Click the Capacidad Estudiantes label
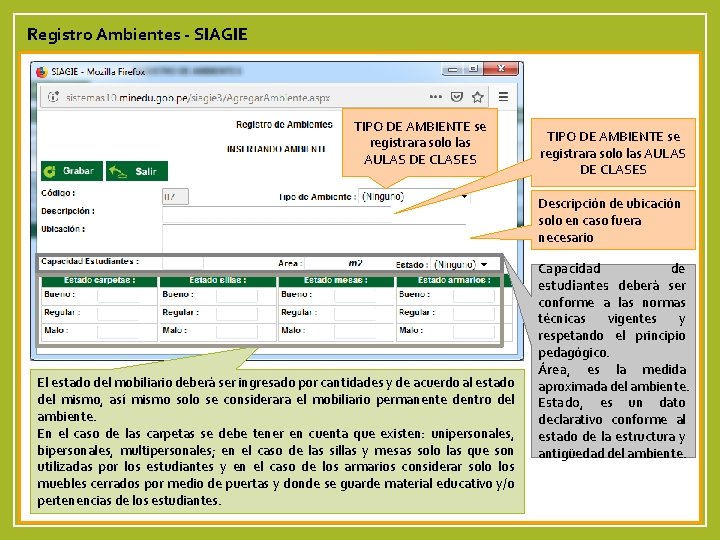This screenshot has height=540, width=720. pyautogui.click(x=90, y=261)
